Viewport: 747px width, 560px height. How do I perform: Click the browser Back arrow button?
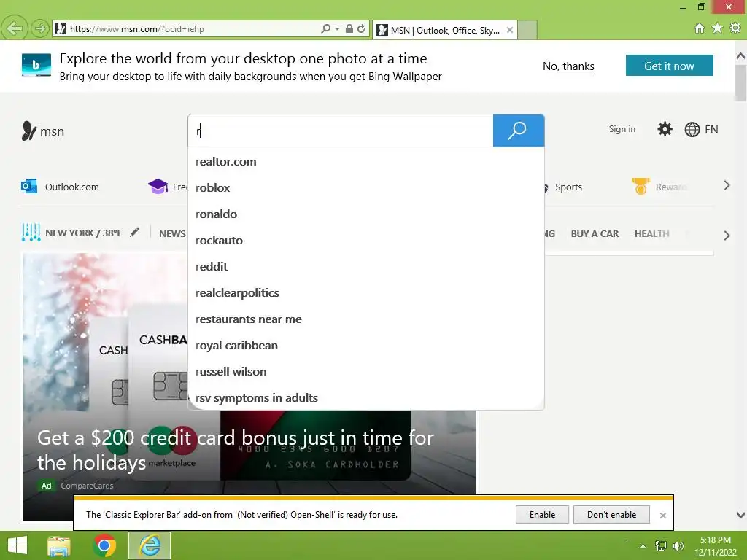(15, 28)
